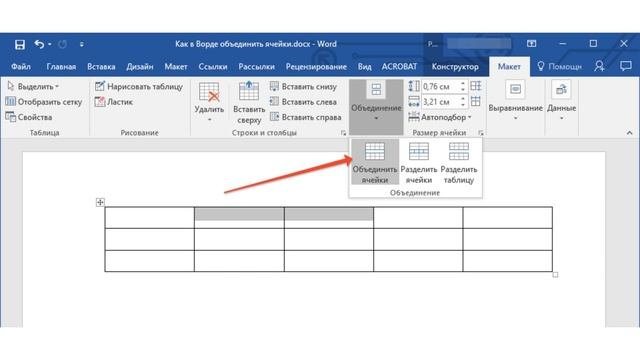Save the document with the floppy disk icon

click(20, 44)
